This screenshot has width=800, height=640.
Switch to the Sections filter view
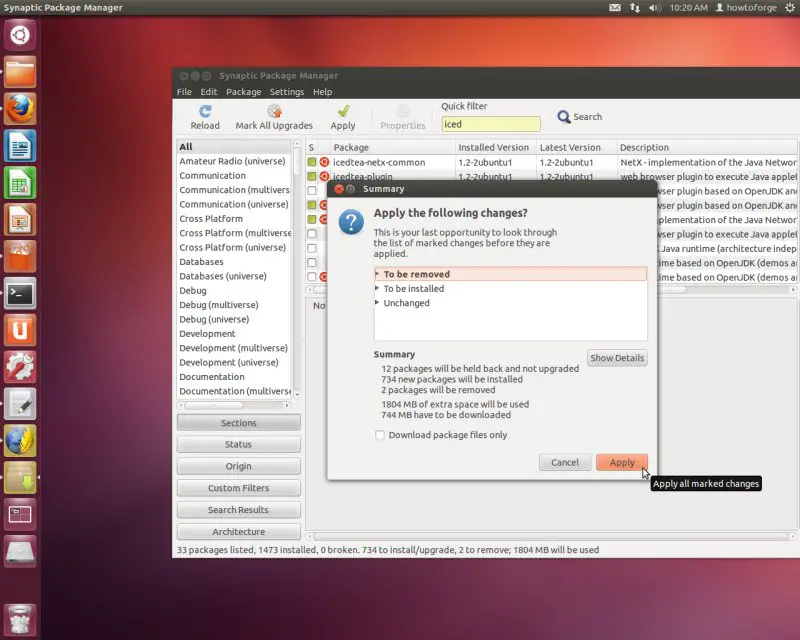(x=238, y=423)
